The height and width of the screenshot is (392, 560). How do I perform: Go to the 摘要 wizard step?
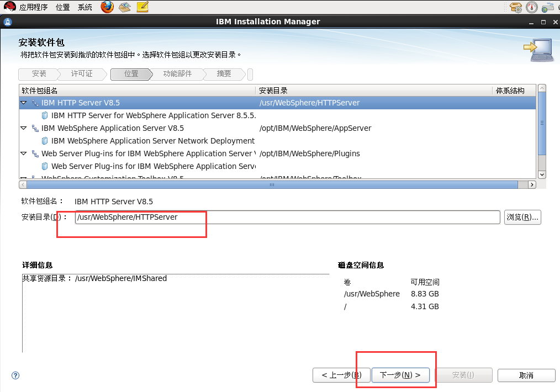coord(224,74)
